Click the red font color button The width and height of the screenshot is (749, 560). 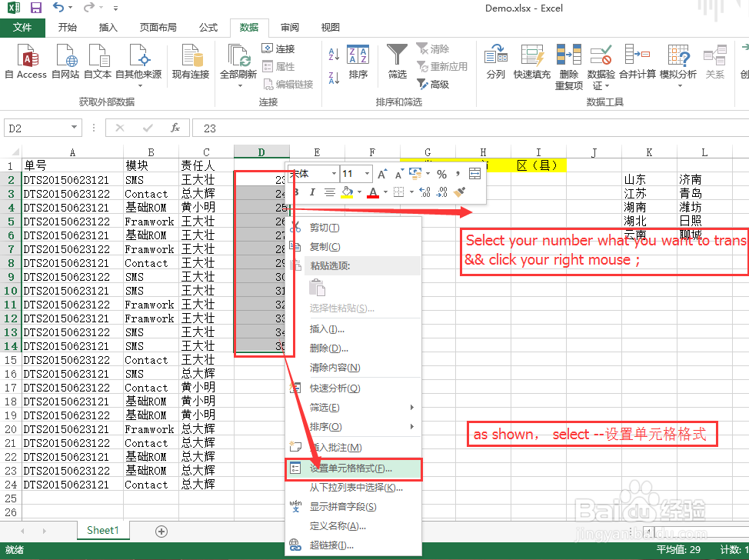[374, 192]
